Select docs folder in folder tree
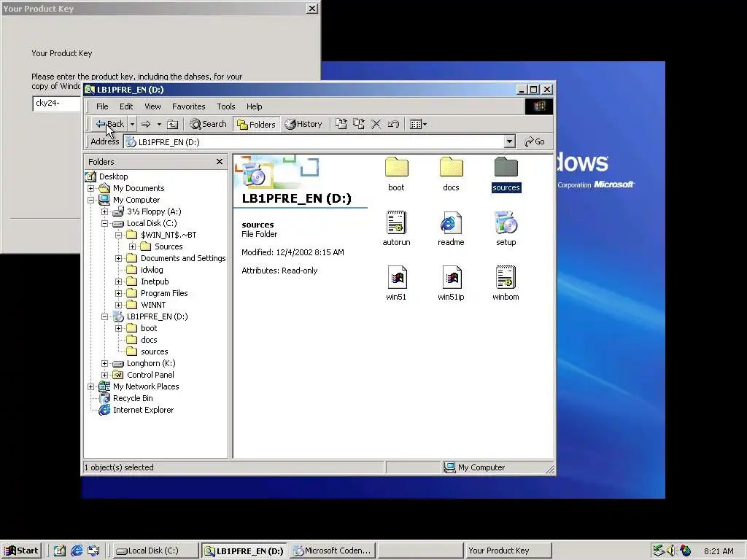The image size is (747, 560). [149, 340]
